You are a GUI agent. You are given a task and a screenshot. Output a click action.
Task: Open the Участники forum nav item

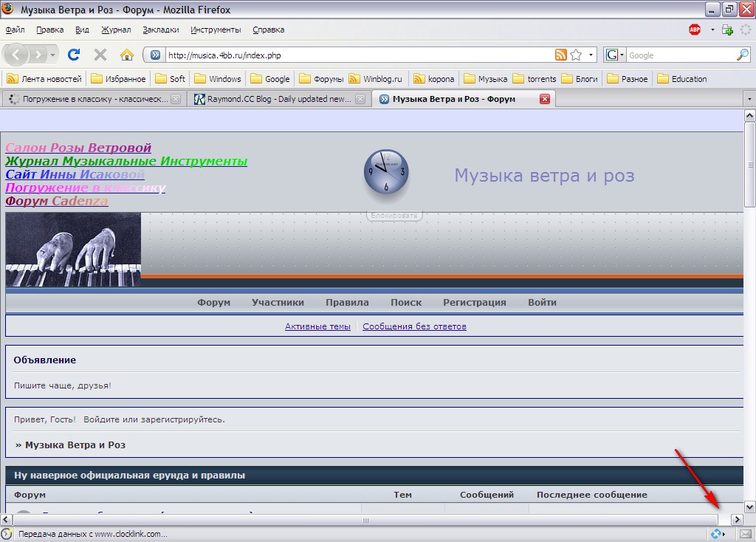tap(278, 302)
